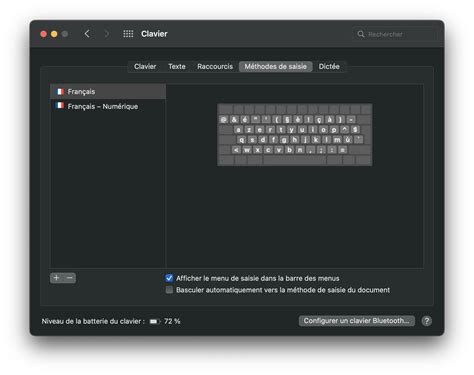
Task: Click the Clavier window title
Action: point(154,34)
